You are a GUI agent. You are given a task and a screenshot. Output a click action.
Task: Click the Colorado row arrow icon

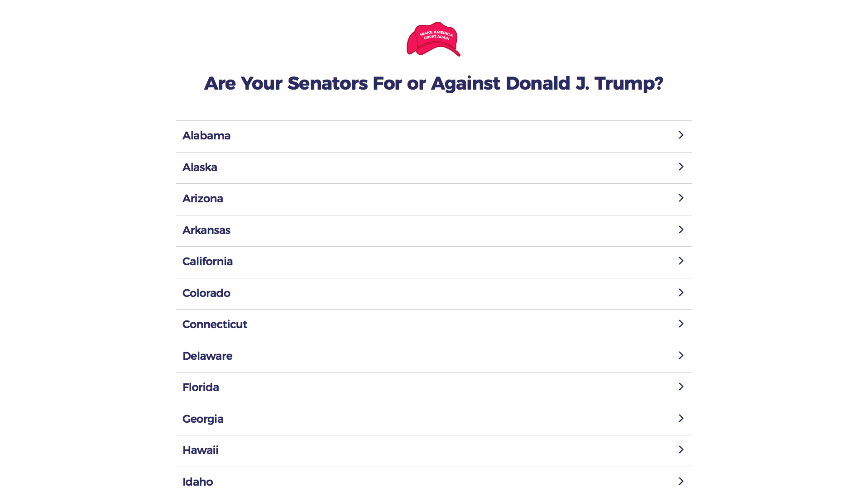point(681,292)
